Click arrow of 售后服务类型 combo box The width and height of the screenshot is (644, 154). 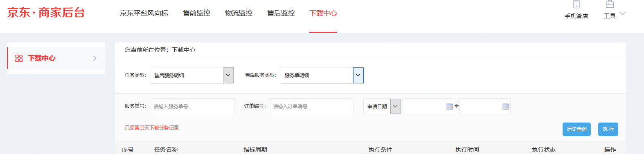(358, 75)
